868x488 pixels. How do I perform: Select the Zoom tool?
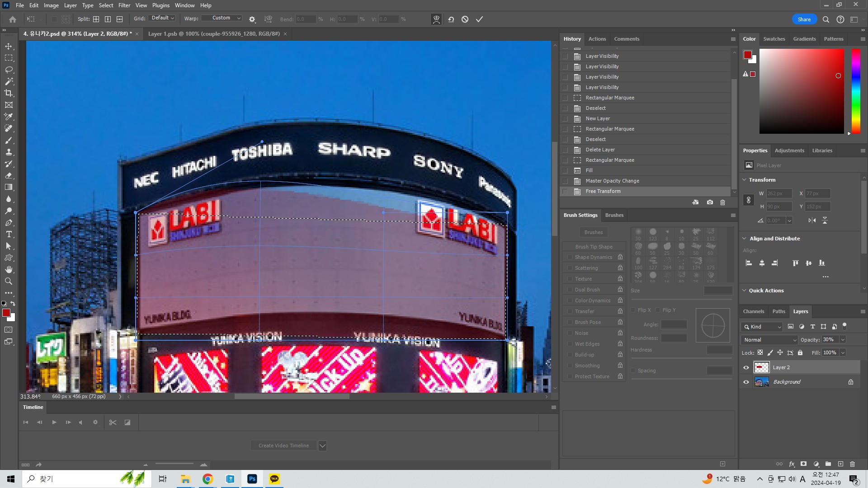point(9,281)
